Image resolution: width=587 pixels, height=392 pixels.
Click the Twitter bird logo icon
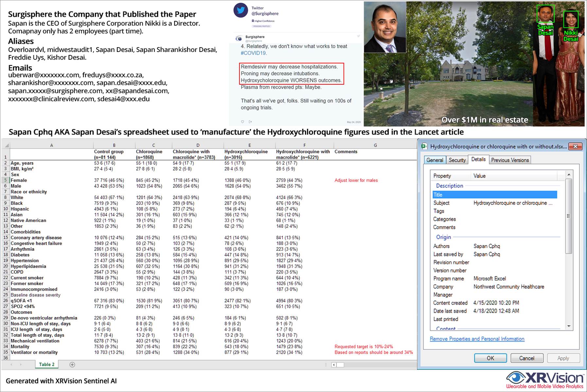241,10
